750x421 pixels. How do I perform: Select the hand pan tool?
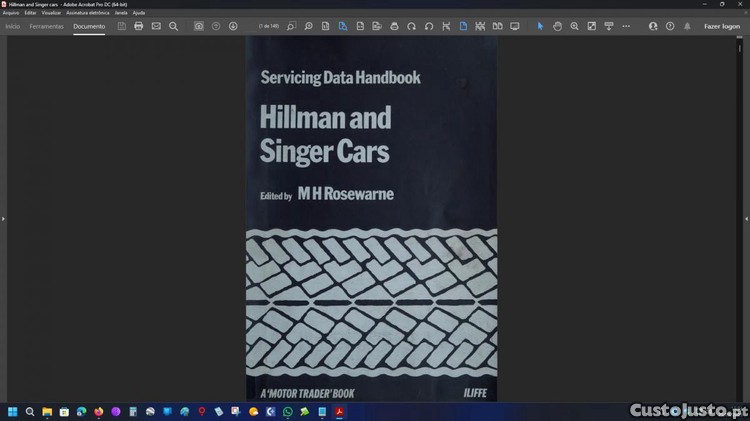[558, 26]
